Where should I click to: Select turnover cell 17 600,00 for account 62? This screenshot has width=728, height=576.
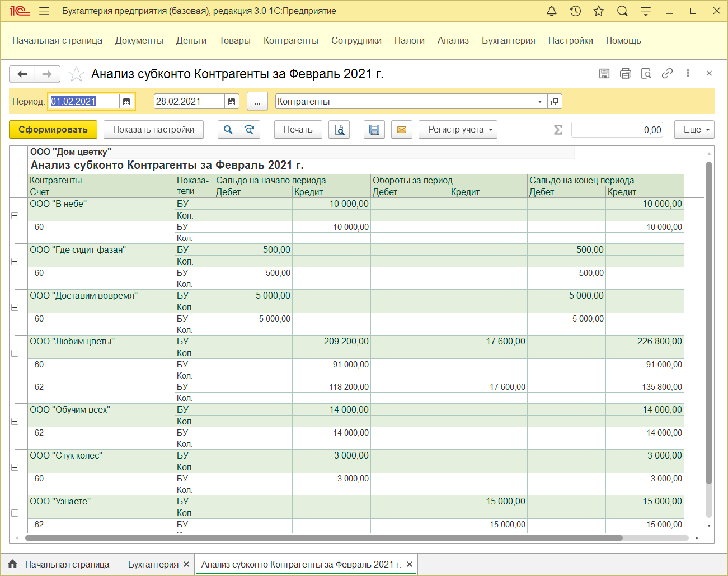(488, 387)
